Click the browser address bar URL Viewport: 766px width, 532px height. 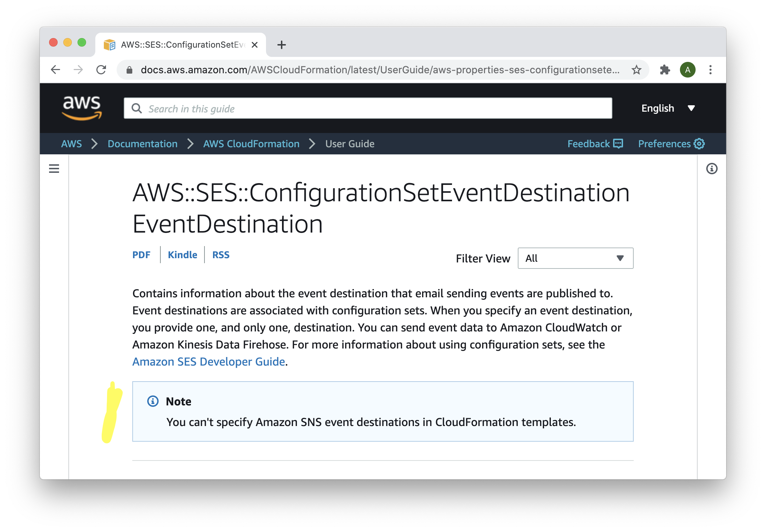click(379, 70)
